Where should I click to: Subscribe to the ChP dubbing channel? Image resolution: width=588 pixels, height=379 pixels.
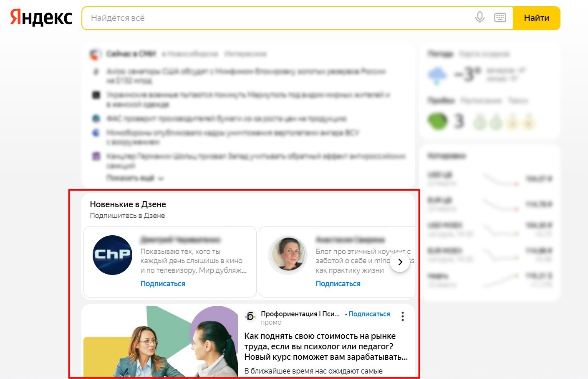click(x=163, y=284)
